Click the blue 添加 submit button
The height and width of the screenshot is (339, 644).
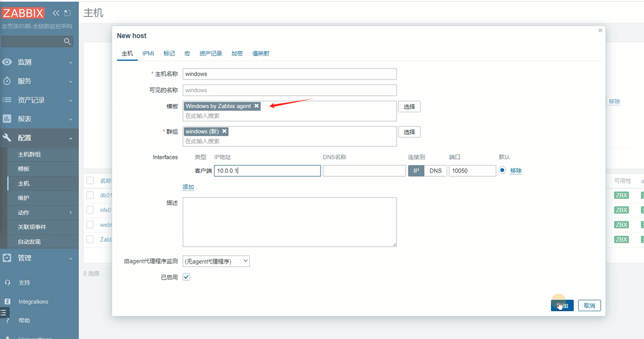[562, 306]
